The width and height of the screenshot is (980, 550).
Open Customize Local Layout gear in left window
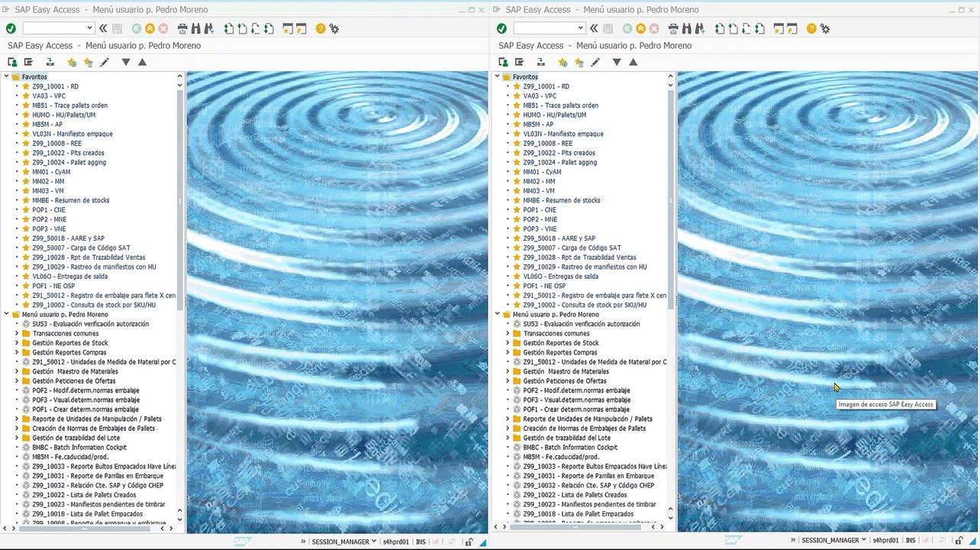(334, 28)
